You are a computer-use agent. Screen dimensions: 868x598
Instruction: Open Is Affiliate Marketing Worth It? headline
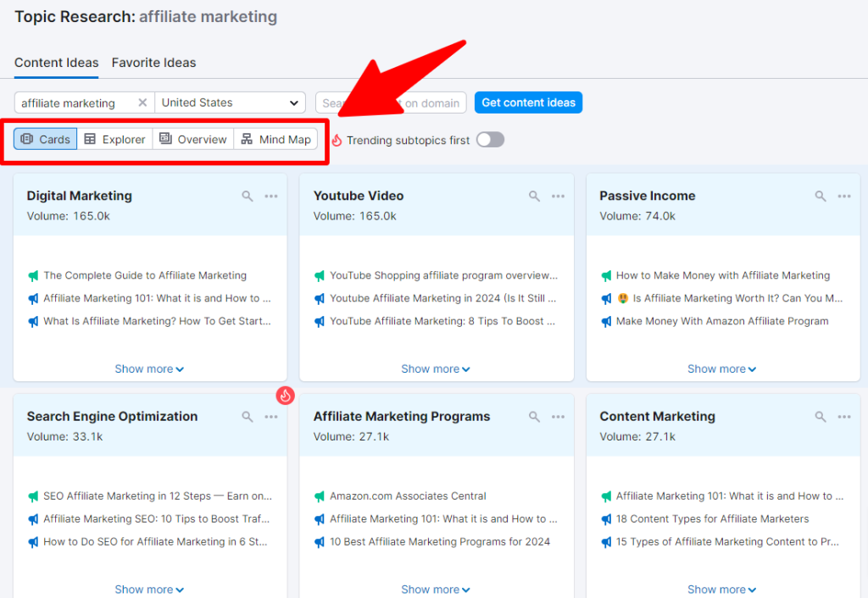click(737, 299)
